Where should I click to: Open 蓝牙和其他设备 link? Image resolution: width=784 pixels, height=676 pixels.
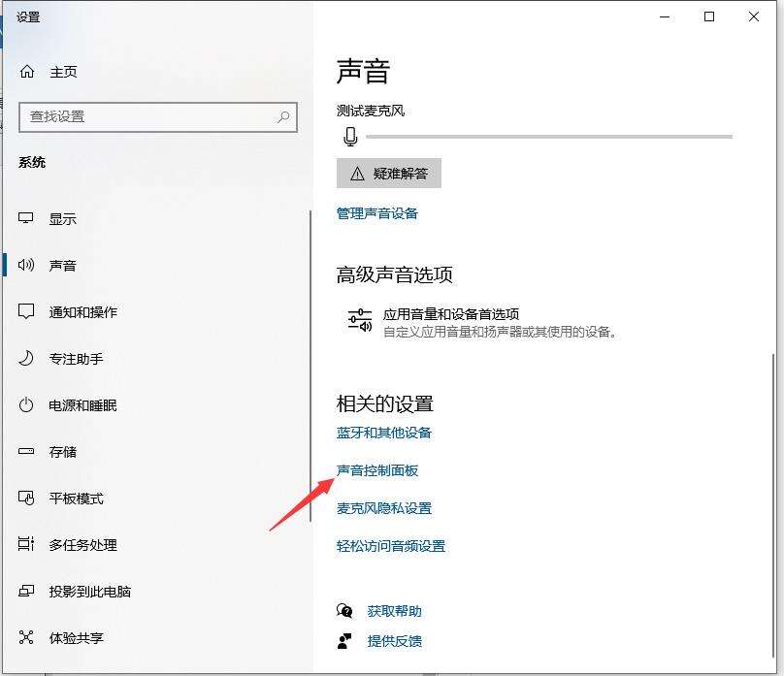(384, 433)
